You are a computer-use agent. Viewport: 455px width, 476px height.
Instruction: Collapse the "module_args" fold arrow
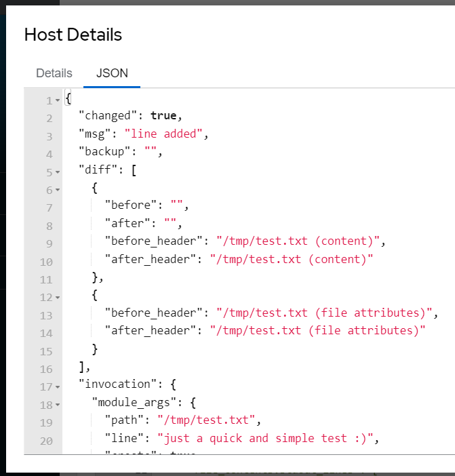pos(58,405)
